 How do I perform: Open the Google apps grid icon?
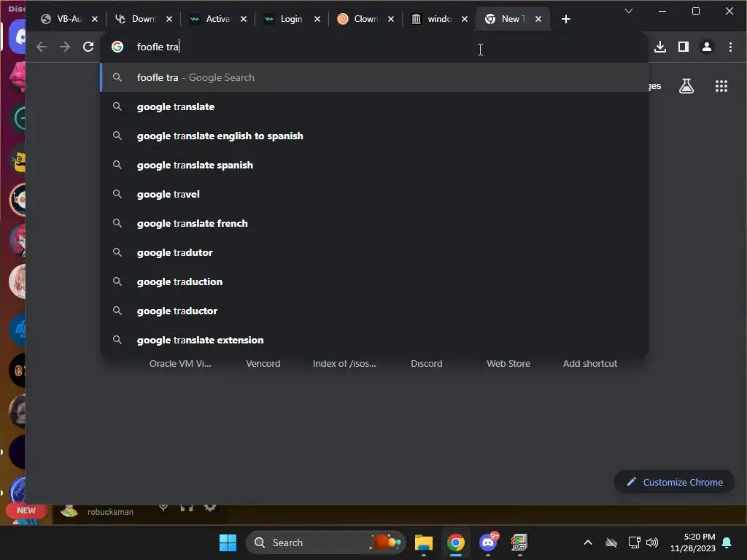click(721, 86)
